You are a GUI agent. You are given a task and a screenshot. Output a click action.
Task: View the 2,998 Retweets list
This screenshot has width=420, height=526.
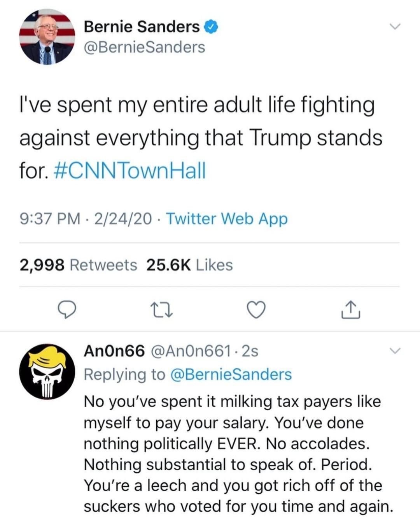point(78,265)
